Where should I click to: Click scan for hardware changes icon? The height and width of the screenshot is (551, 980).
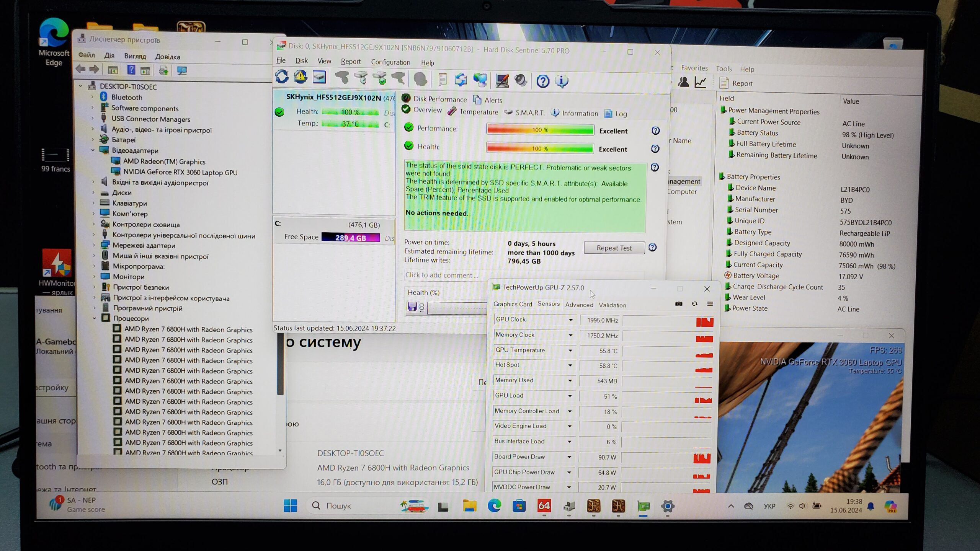(181, 71)
